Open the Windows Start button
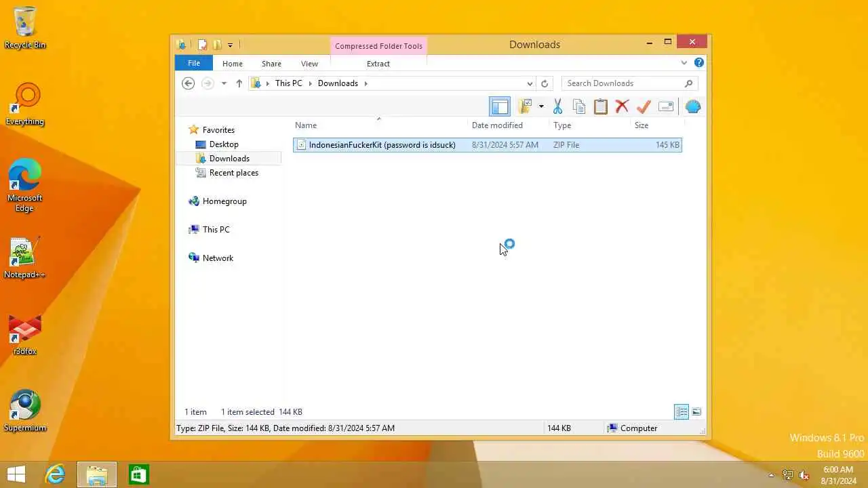 pos(16,474)
